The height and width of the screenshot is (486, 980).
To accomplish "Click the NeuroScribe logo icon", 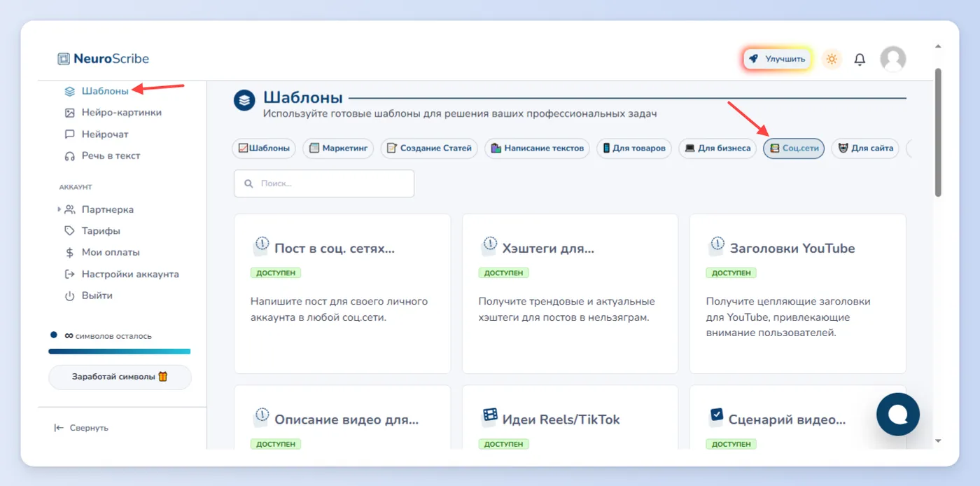I will click(64, 59).
